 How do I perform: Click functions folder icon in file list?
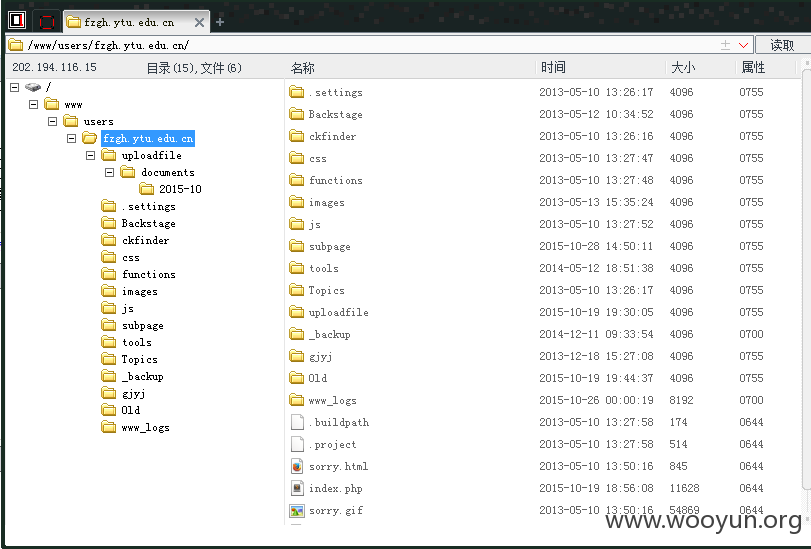click(x=296, y=180)
